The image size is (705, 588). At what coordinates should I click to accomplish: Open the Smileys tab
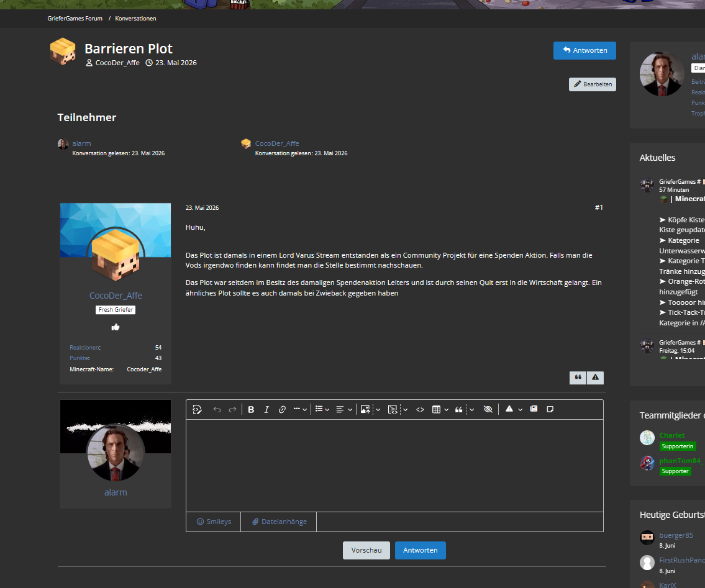click(x=214, y=522)
